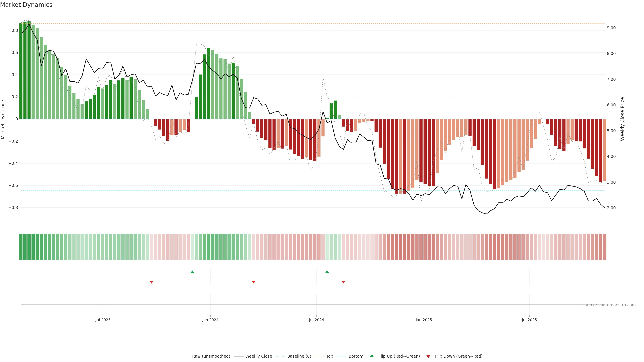
Task: Click the Weekly Close Price axis title
Action: [x=622, y=119]
